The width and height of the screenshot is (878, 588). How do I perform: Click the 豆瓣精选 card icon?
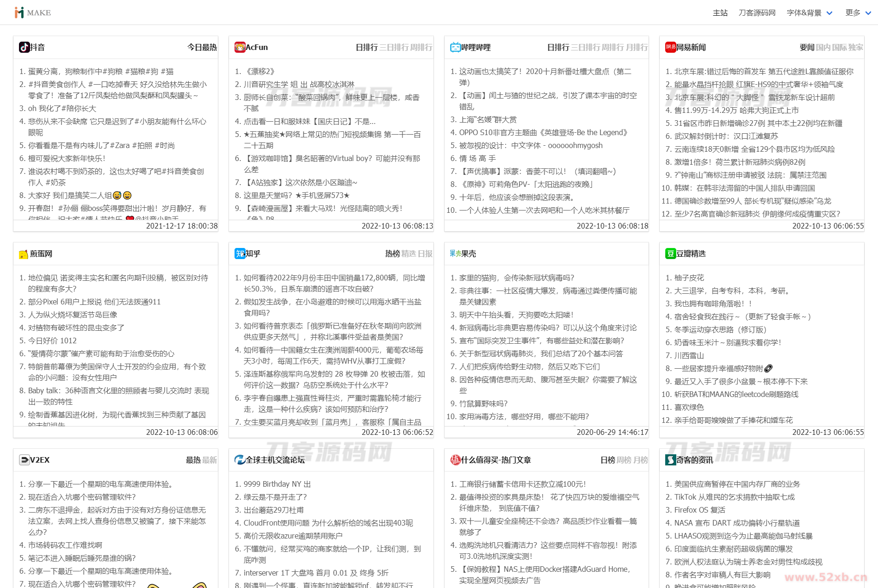click(671, 254)
